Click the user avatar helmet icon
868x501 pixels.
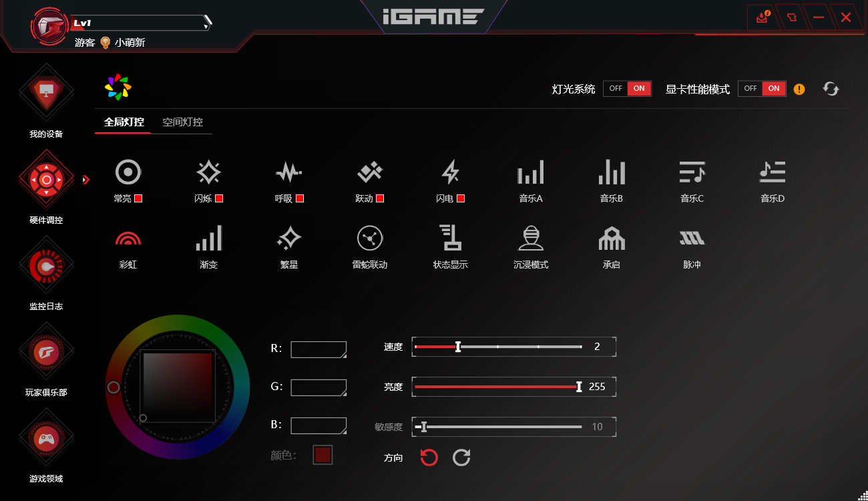(x=51, y=27)
